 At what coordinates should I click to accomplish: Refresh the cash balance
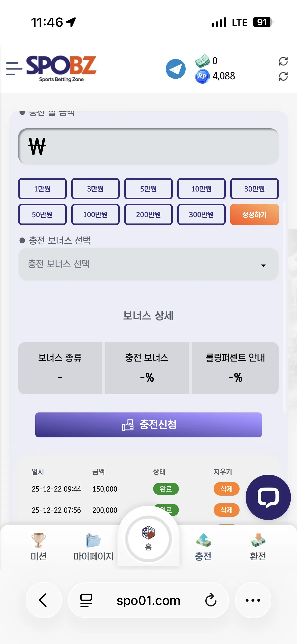pyautogui.click(x=283, y=61)
